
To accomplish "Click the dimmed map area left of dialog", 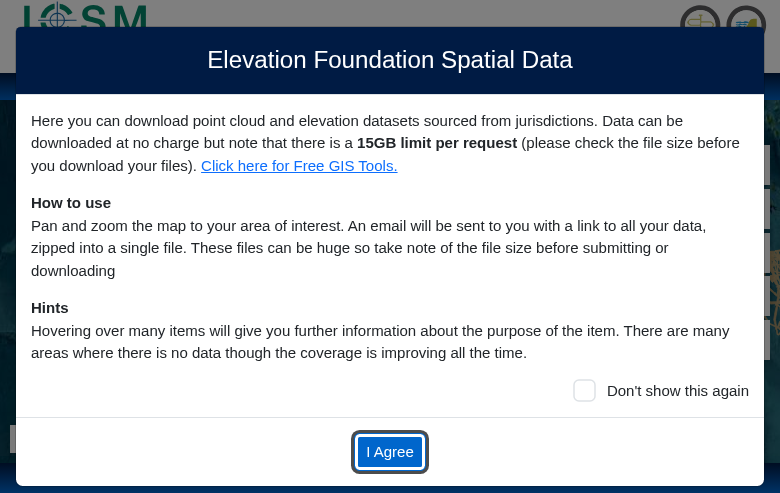I will 7,250.
